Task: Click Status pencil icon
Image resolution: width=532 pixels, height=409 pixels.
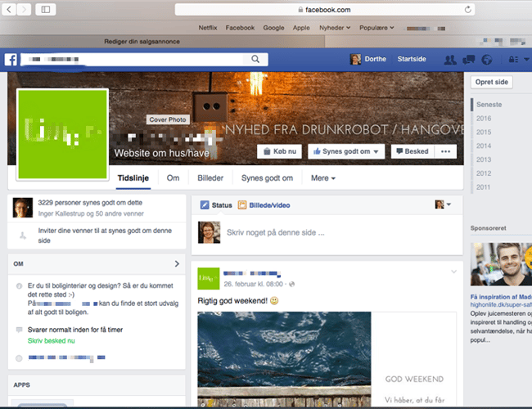Action: tap(205, 204)
